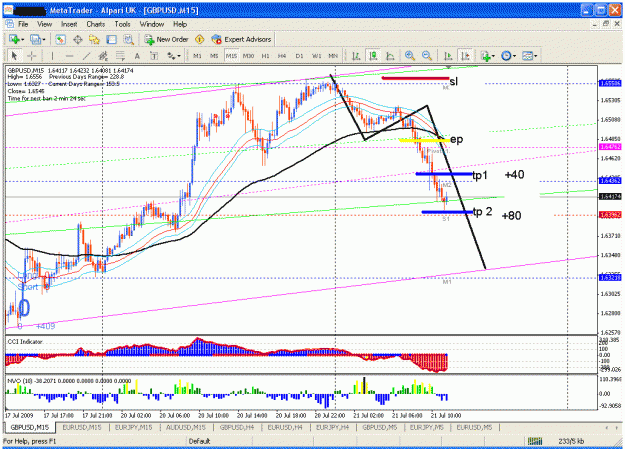Switch to GBPUSD,H4 chart tab
Screen dimensions: 625x449
[237, 427]
